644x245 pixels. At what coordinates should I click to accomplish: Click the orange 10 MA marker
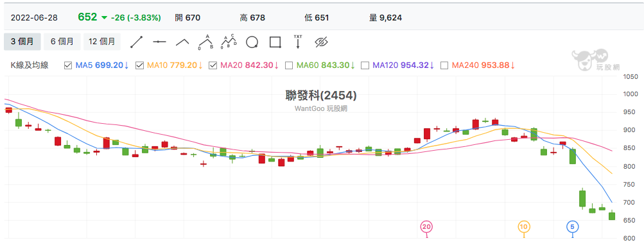524,226
